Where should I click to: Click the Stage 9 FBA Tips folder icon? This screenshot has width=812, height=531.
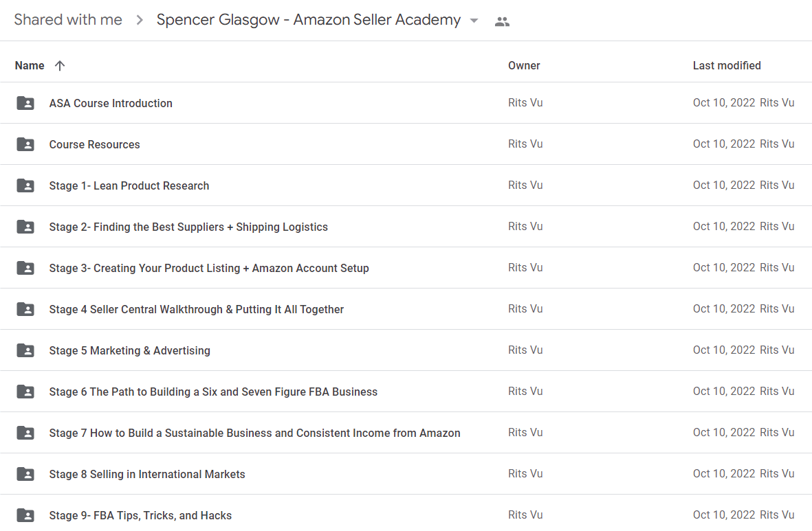25,515
